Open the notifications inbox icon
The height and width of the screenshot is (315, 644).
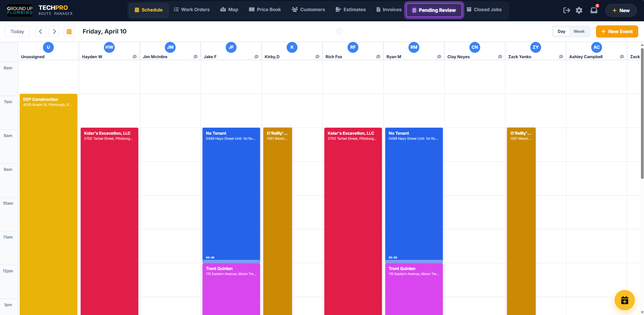coord(594,10)
